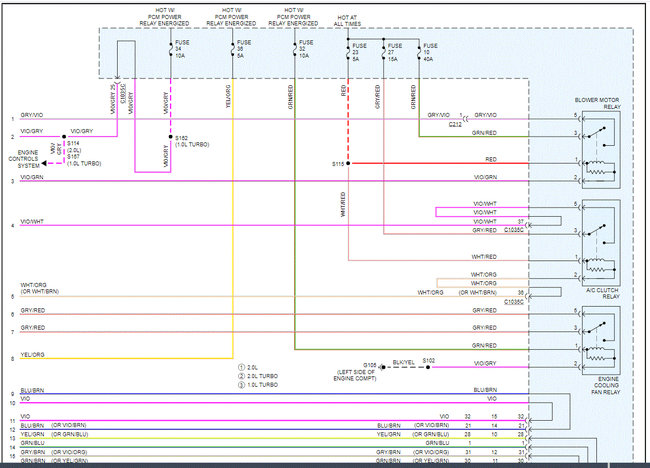The height and width of the screenshot is (468, 650).
Task: Click the "S102" splice label
Action: [x=429, y=361]
